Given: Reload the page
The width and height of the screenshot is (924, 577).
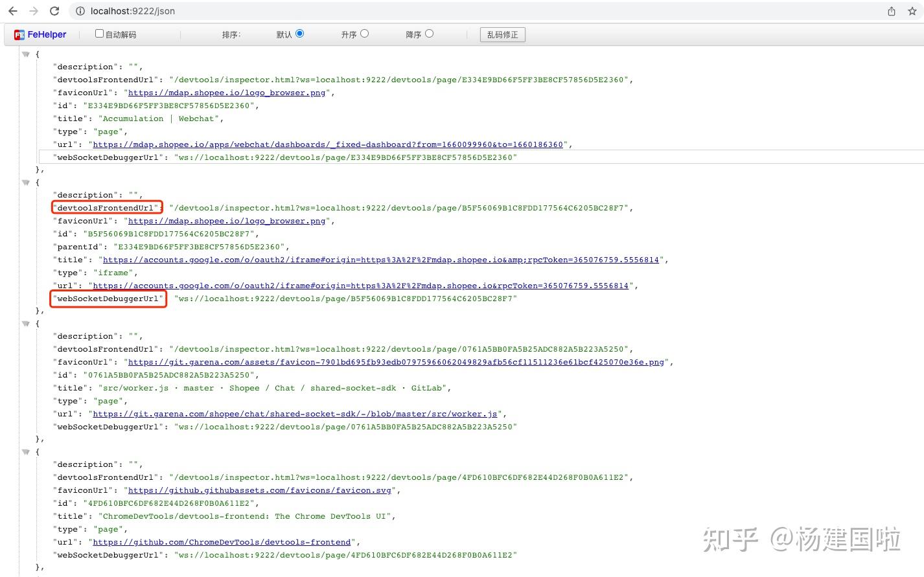Looking at the screenshot, I should 54,11.
